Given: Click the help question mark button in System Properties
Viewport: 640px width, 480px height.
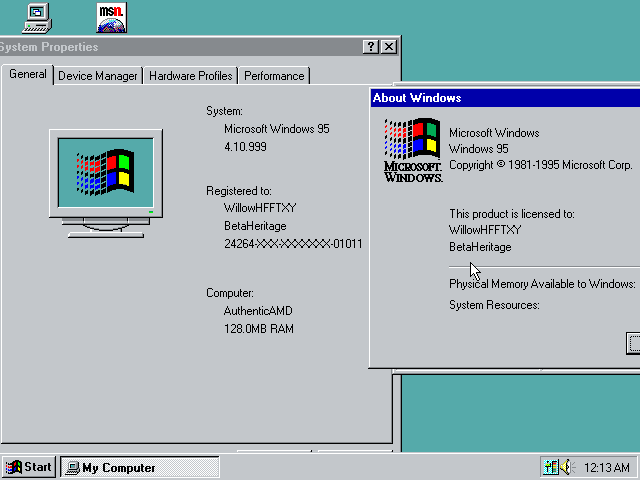Looking at the screenshot, I should tap(371, 47).
